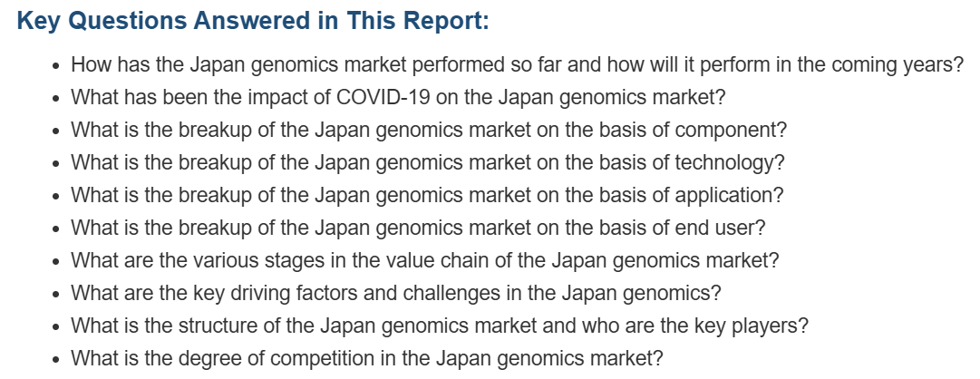Click the word 'technology?' in the list
This screenshot has width=980, height=379.
(x=730, y=162)
